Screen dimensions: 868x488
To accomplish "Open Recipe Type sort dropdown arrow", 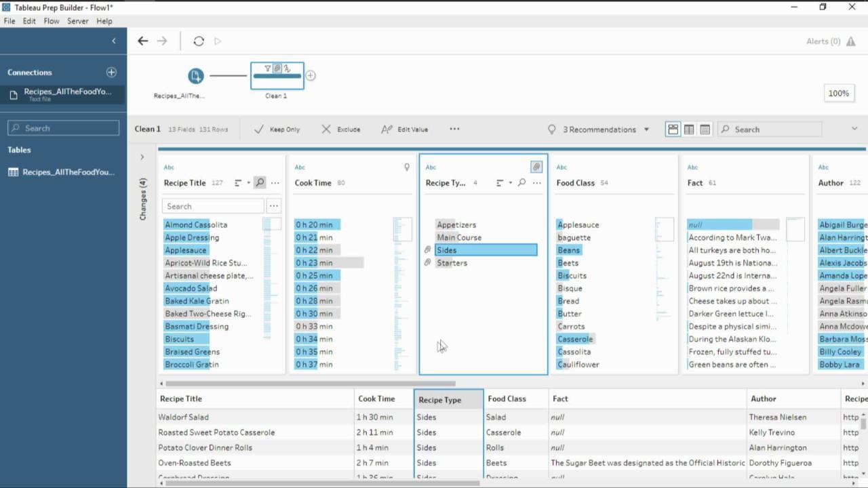I will coord(510,183).
